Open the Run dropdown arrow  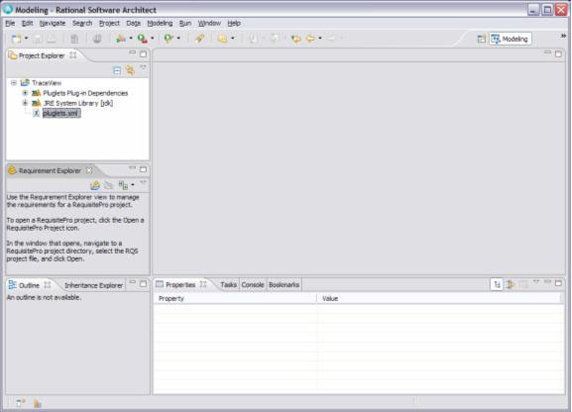pos(152,38)
